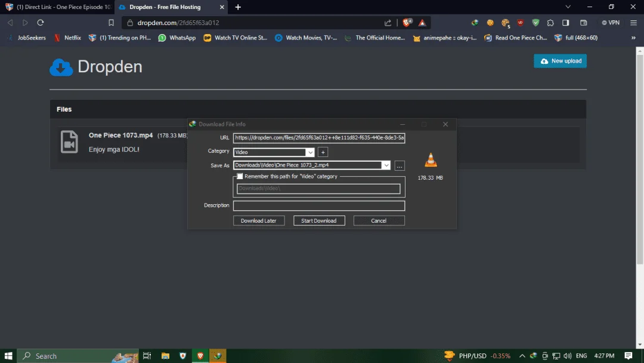Screen dimensions: 644x363
Task: Toggle the browser sidebar panel icon
Action: pyautogui.click(x=565, y=23)
